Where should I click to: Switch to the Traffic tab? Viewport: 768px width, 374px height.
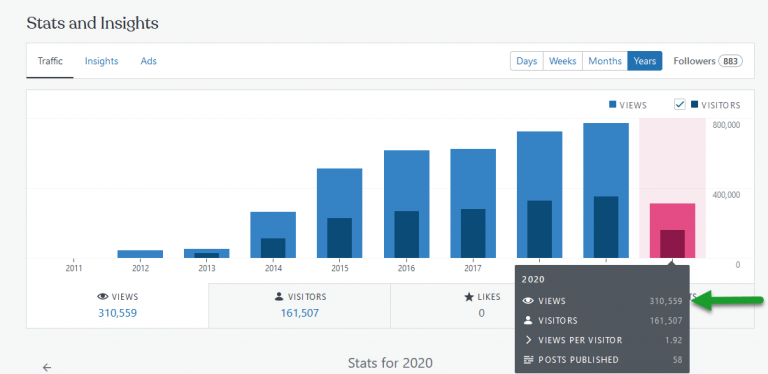coord(50,61)
